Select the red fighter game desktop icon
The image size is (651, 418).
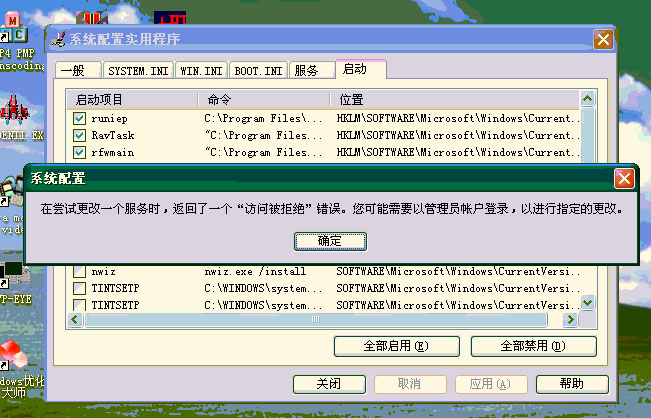15,111
